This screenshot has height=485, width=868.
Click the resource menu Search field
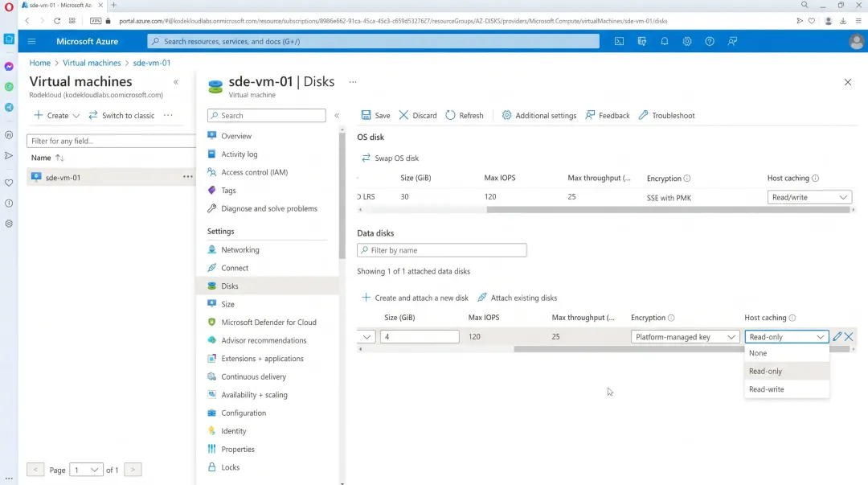click(x=266, y=115)
